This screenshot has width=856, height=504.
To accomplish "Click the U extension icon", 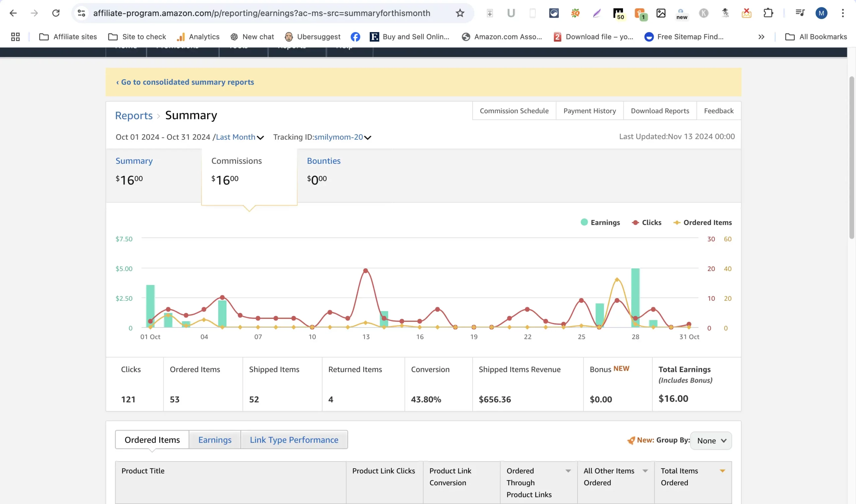I will (x=511, y=13).
